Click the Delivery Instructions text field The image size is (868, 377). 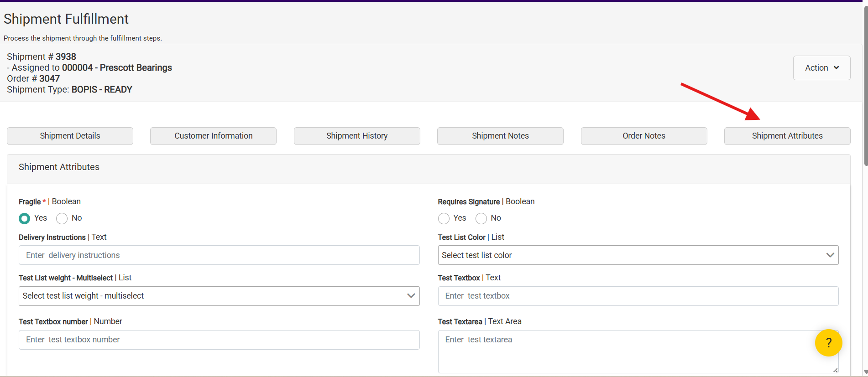tap(219, 255)
